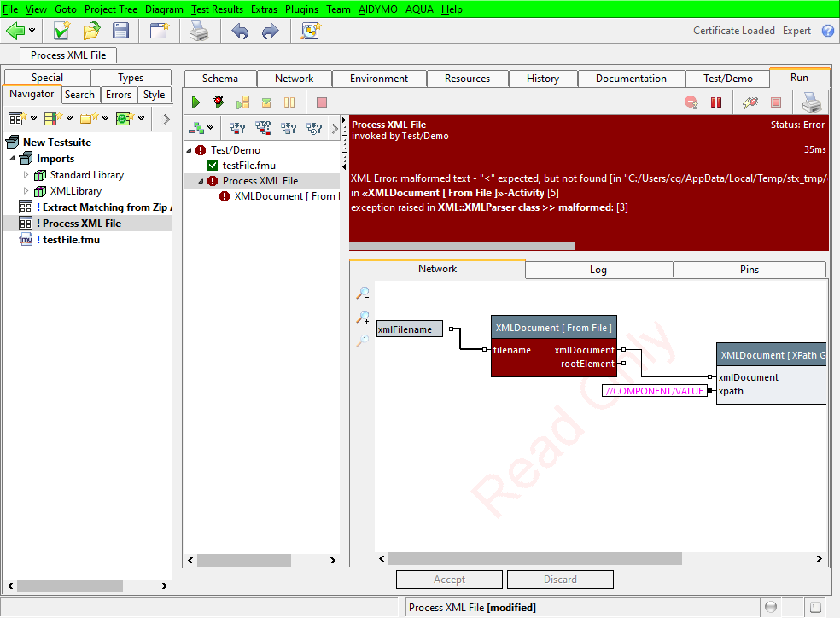Toggle the yellow pause icon in run toolbar
This screenshot has height=618, width=840.
pyautogui.click(x=289, y=102)
